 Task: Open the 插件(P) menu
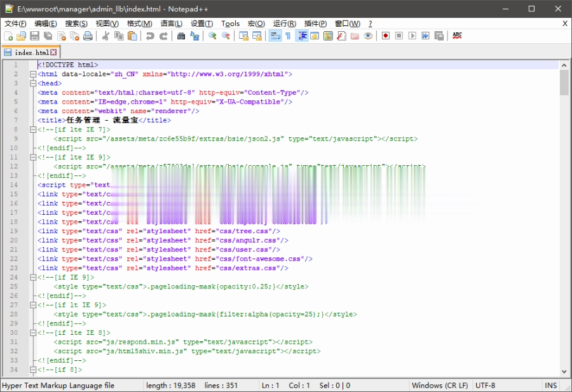pos(315,24)
